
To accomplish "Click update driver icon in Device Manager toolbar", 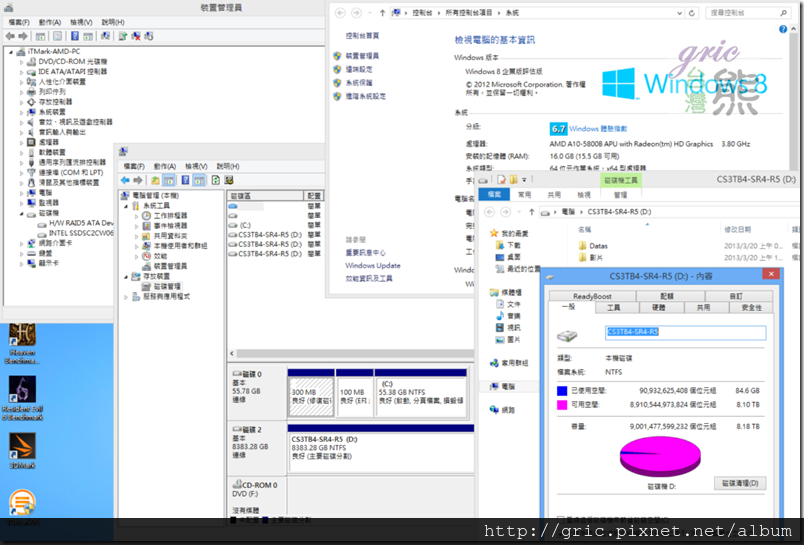I will pos(123,36).
